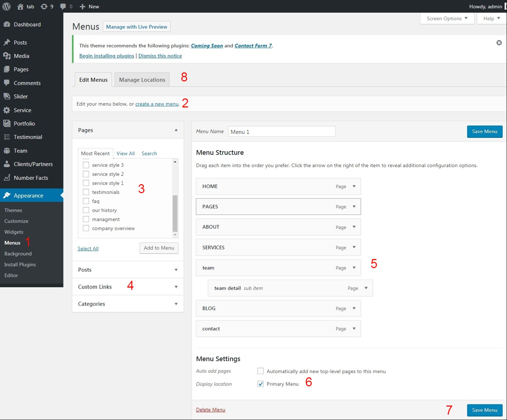507x420 pixels.
Task: Click the Pages icon in sidebar
Action: [x=7, y=69]
